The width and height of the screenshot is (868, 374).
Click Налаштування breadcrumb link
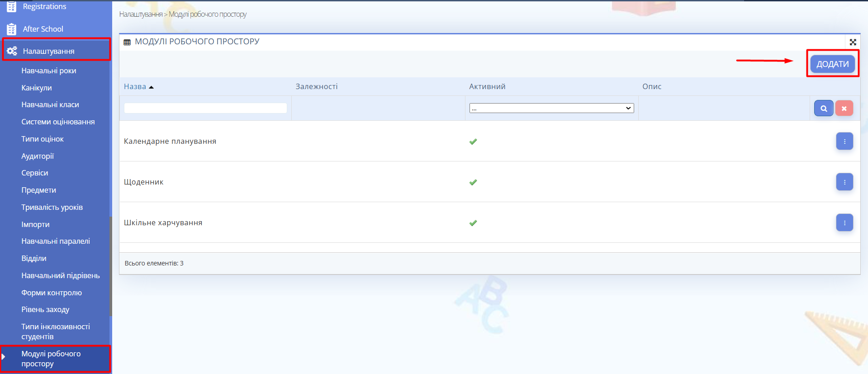141,14
